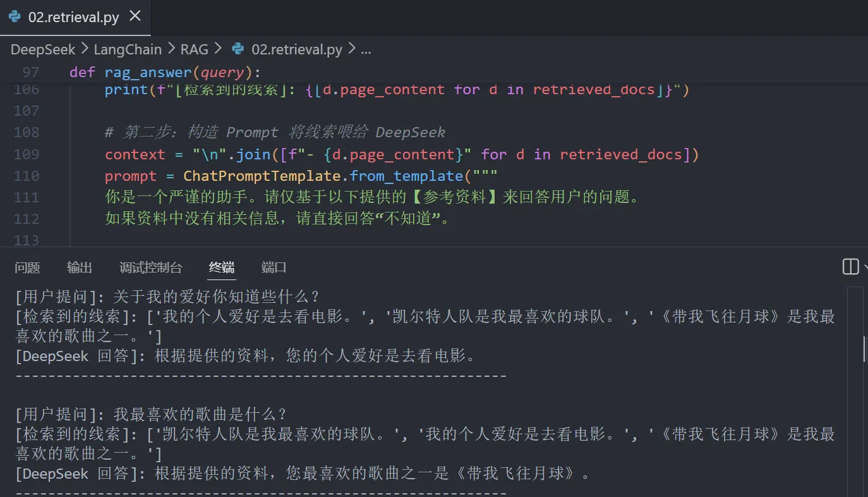Click the terminal panel scrollbar thumb
This screenshot has height=497, width=868.
(865, 349)
